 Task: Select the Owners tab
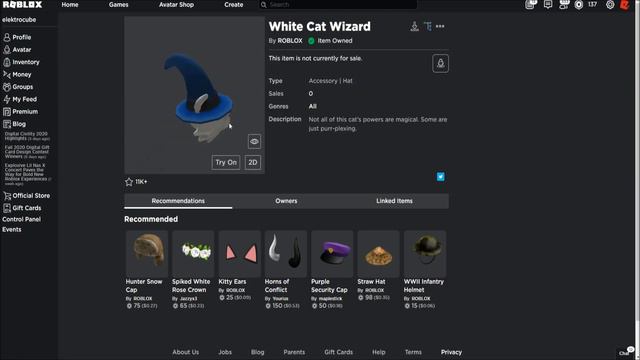pos(286,201)
